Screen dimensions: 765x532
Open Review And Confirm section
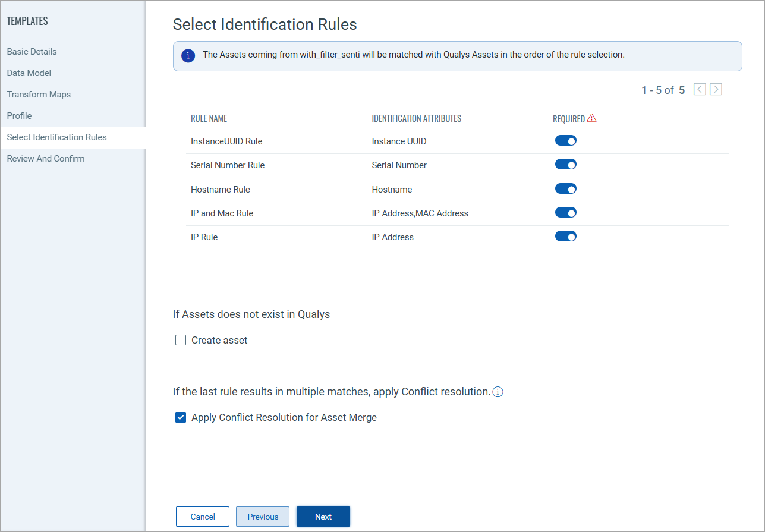(45, 158)
